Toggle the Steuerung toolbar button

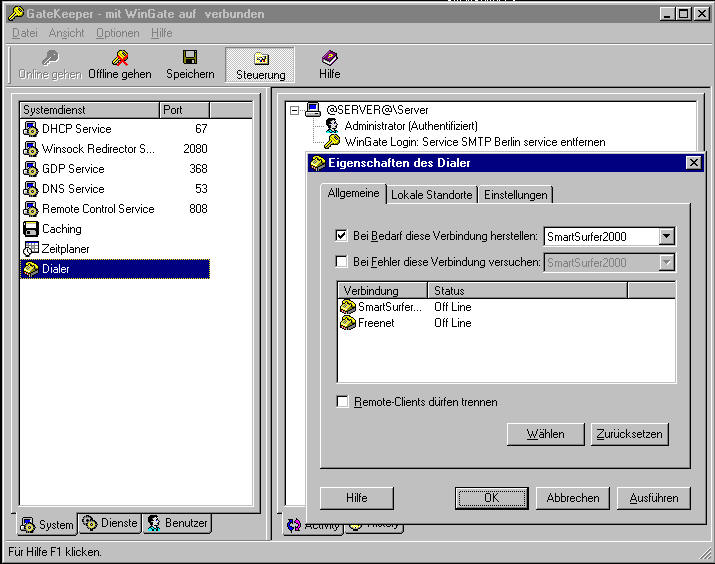point(260,65)
